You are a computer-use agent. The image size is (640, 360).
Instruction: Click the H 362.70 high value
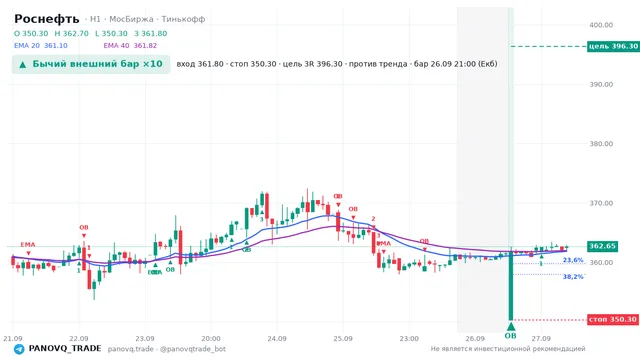click(x=71, y=33)
